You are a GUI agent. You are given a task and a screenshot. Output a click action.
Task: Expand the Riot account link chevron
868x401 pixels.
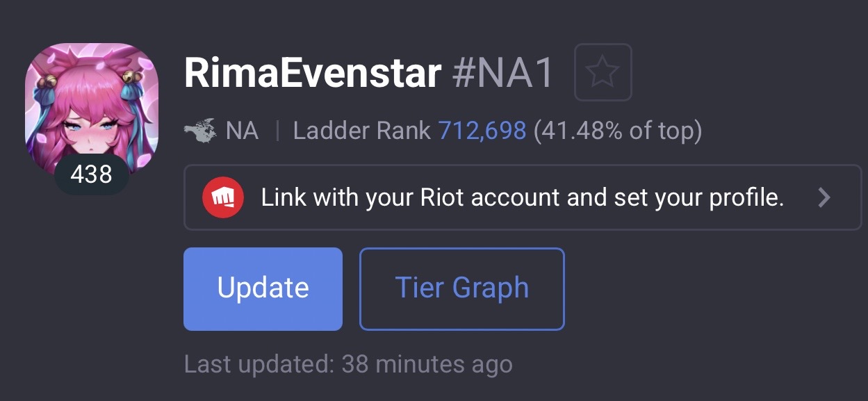(x=824, y=198)
